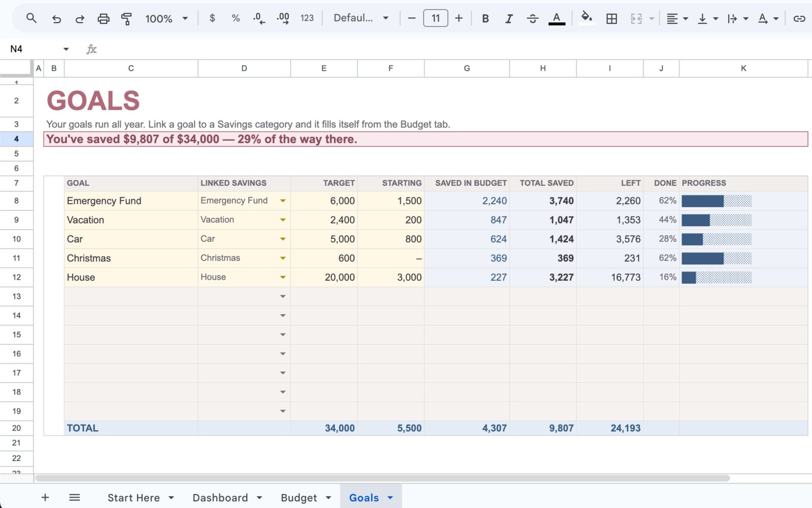Select the Car left value 3,576
The height and width of the screenshot is (508, 812).
(610, 239)
